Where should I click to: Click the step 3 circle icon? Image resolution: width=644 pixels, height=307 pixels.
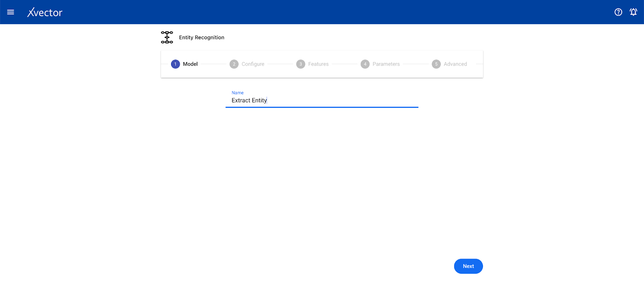pyautogui.click(x=301, y=64)
